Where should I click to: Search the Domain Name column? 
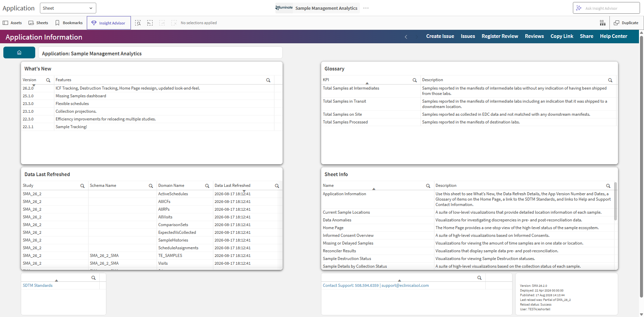[207, 186]
